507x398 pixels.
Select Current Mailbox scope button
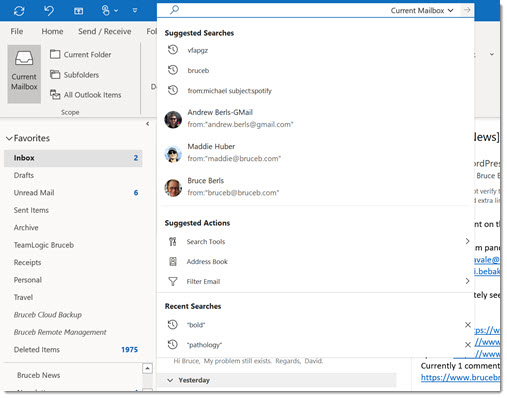click(24, 74)
